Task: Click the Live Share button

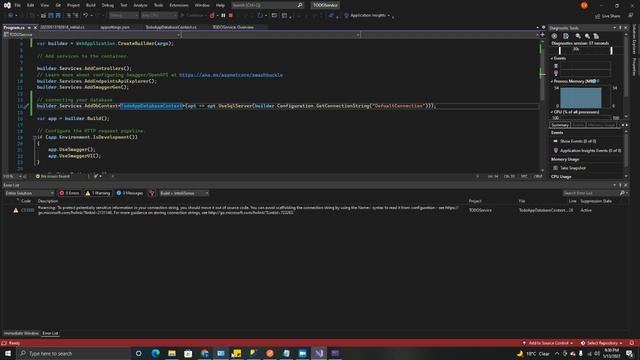Action: pos(607,16)
